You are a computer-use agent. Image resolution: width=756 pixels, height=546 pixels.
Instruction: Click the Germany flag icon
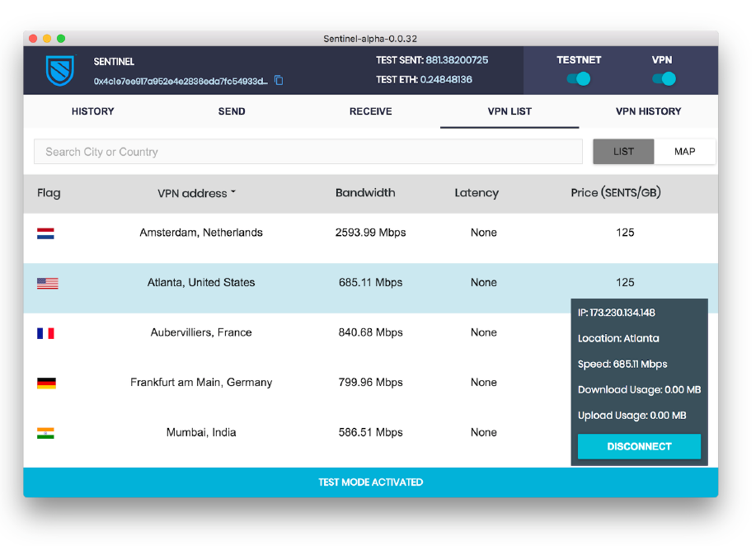[46, 383]
